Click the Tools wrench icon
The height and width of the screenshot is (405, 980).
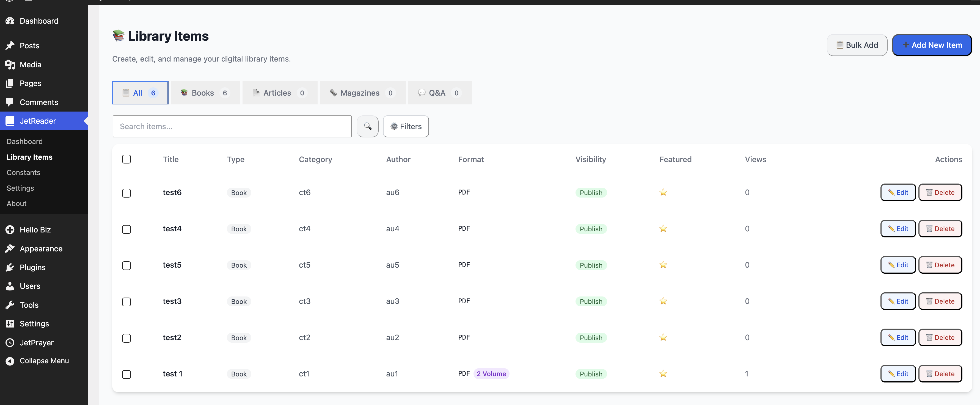tap(10, 305)
